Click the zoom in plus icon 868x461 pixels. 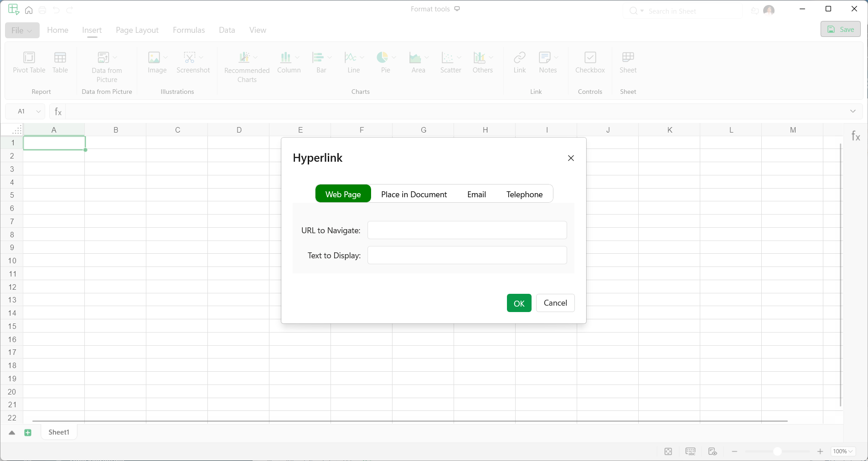(820, 451)
